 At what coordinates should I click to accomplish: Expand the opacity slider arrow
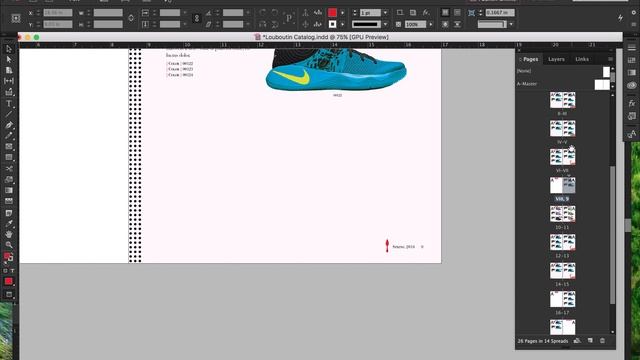coord(431,24)
